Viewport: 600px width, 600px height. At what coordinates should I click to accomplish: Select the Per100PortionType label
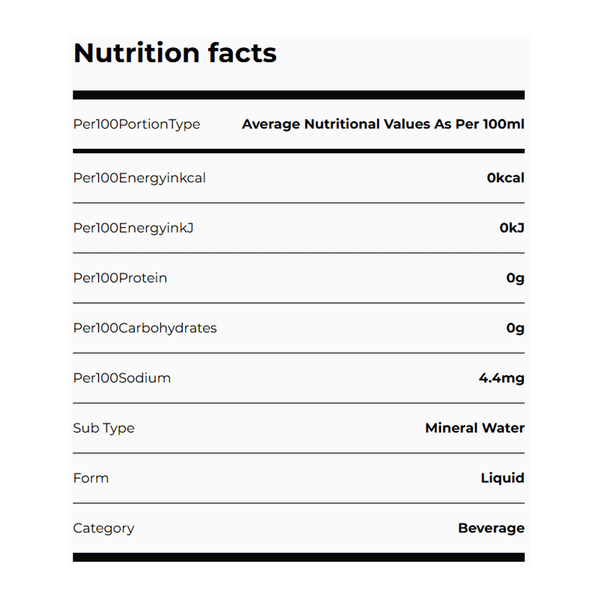click(x=137, y=125)
